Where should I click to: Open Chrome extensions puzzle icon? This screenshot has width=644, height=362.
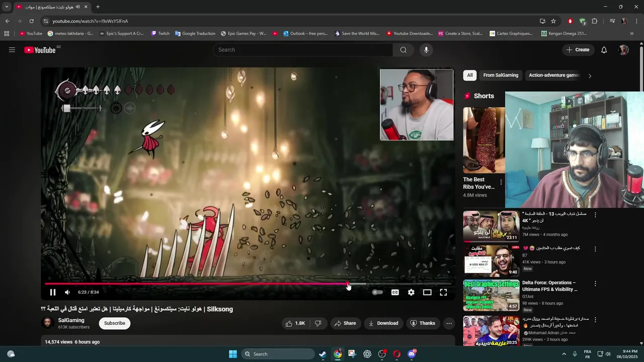595,21
